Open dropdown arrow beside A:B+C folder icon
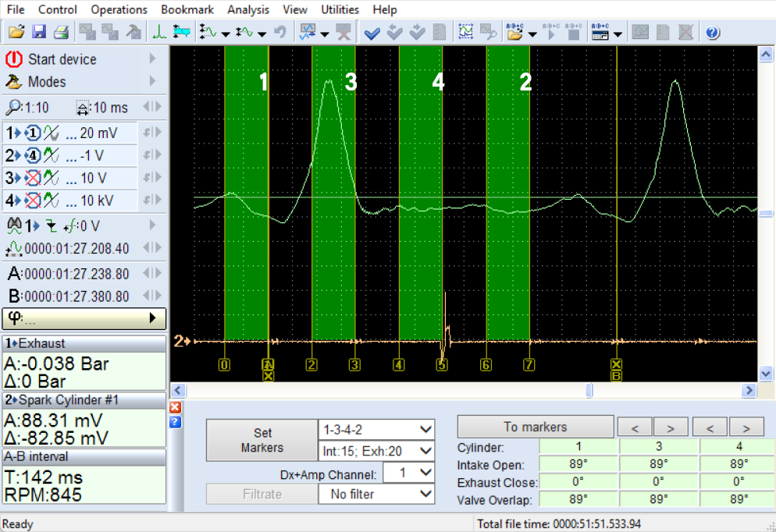The image size is (776, 532). pos(532,34)
